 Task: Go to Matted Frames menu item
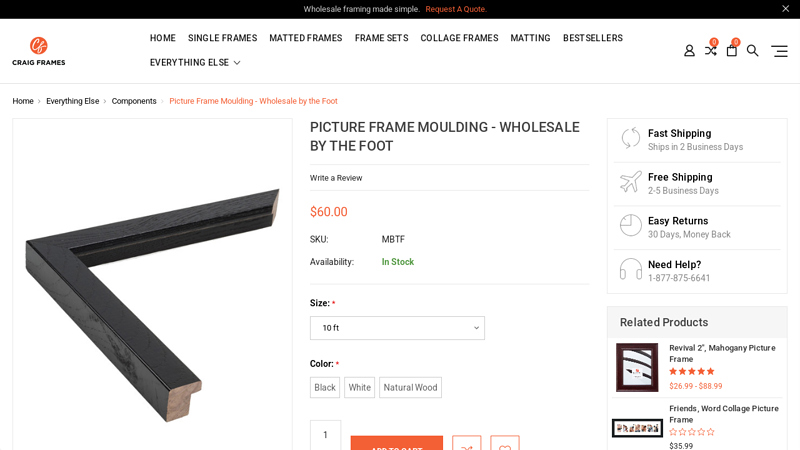tap(305, 38)
